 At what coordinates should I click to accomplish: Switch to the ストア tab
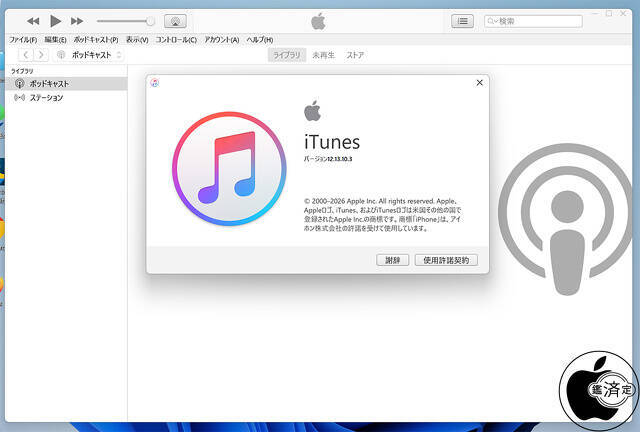tap(355, 55)
